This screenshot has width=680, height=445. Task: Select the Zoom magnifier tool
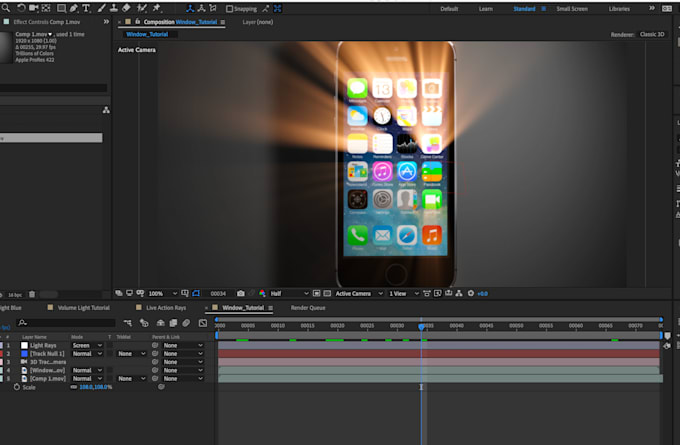click(x=6, y=8)
